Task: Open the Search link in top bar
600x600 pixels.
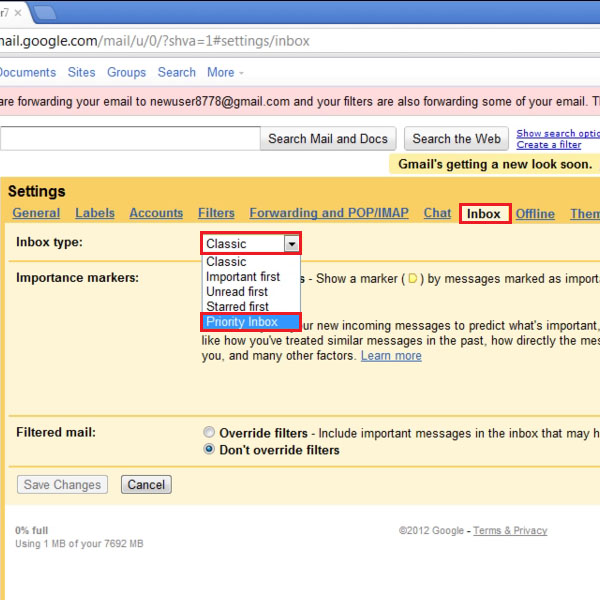Action: coord(177,72)
